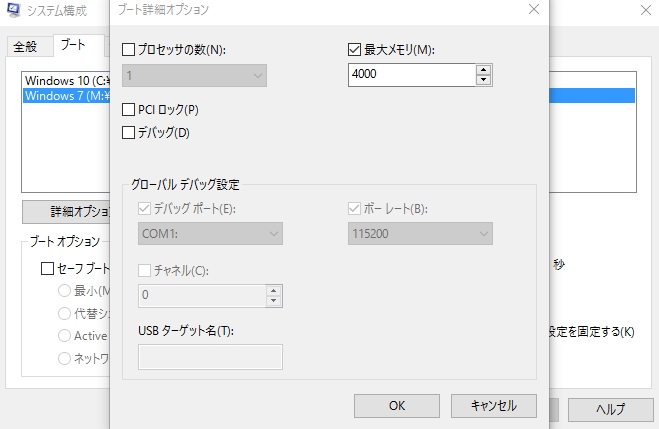The image size is (659, 429).
Task: Select Windows 10 boot entry
Action: click(x=65, y=79)
